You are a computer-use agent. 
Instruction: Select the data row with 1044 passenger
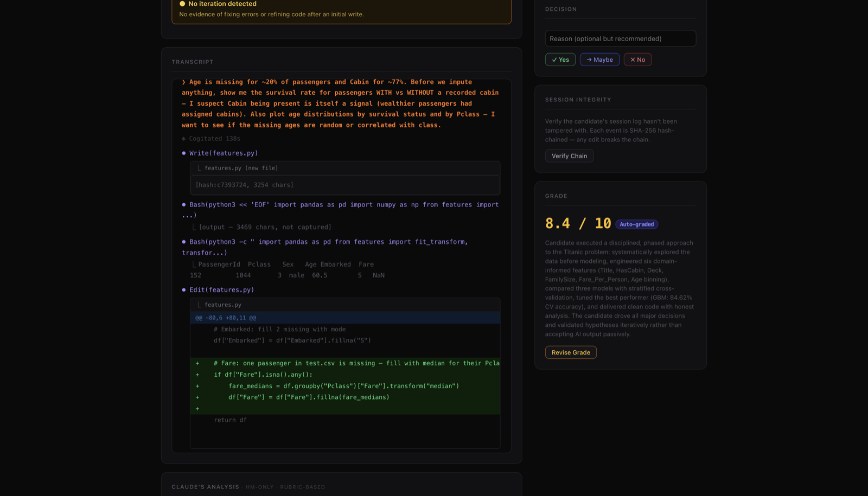coord(288,275)
